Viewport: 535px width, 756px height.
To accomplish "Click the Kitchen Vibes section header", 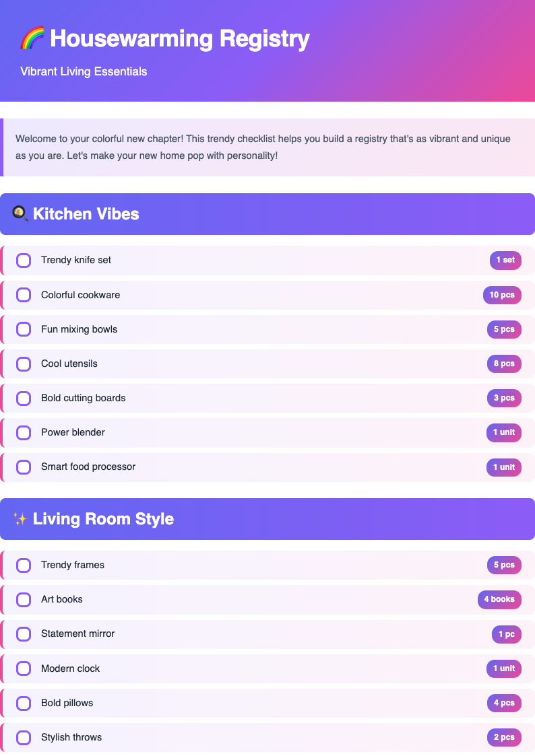I will point(267,214).
